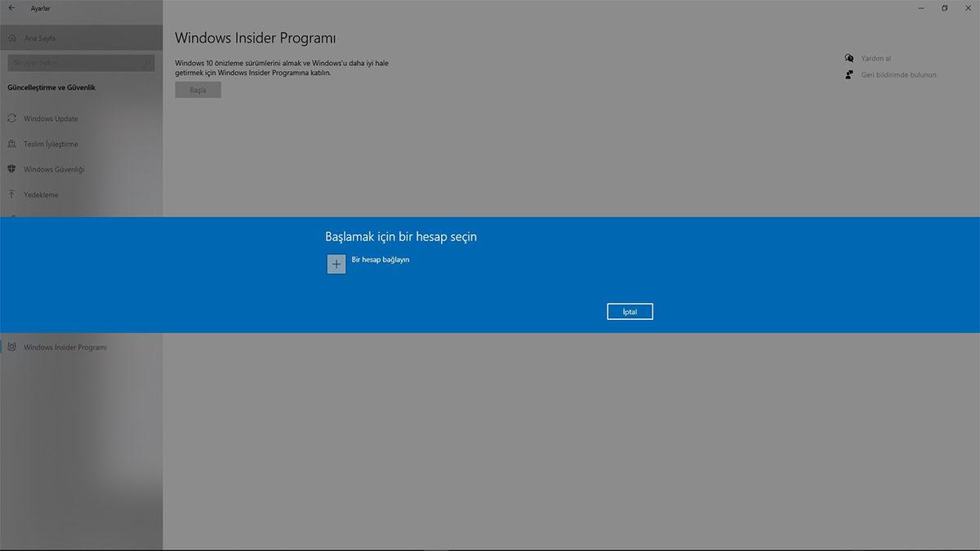Click the back arrow in the title bar

click(11, 7)
